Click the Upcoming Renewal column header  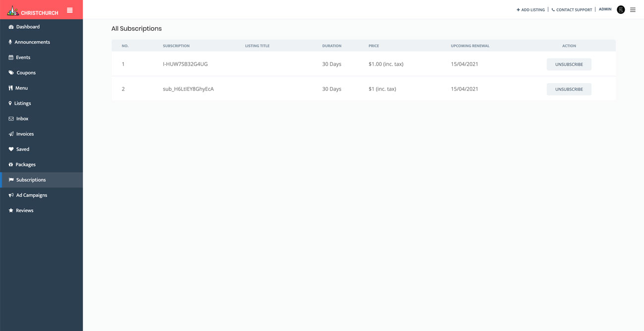[470, 46]
